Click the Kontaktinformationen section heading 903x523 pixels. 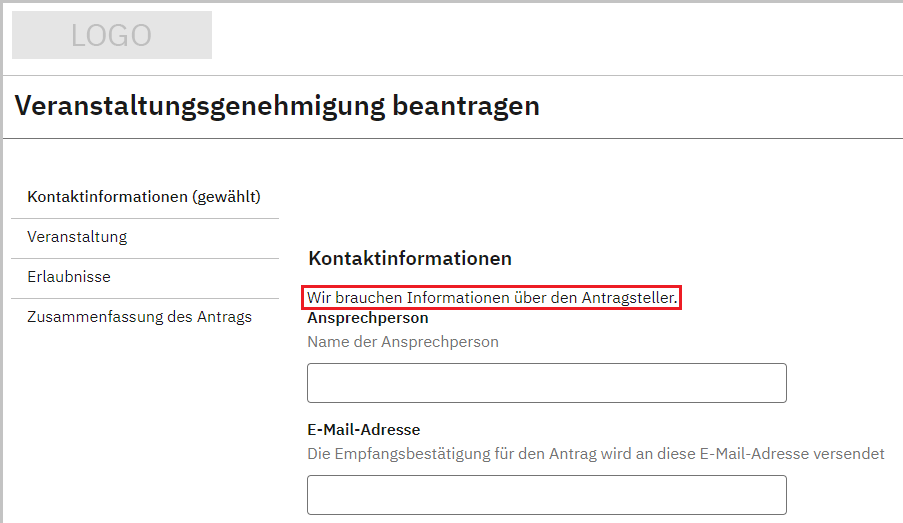(410, 259)
